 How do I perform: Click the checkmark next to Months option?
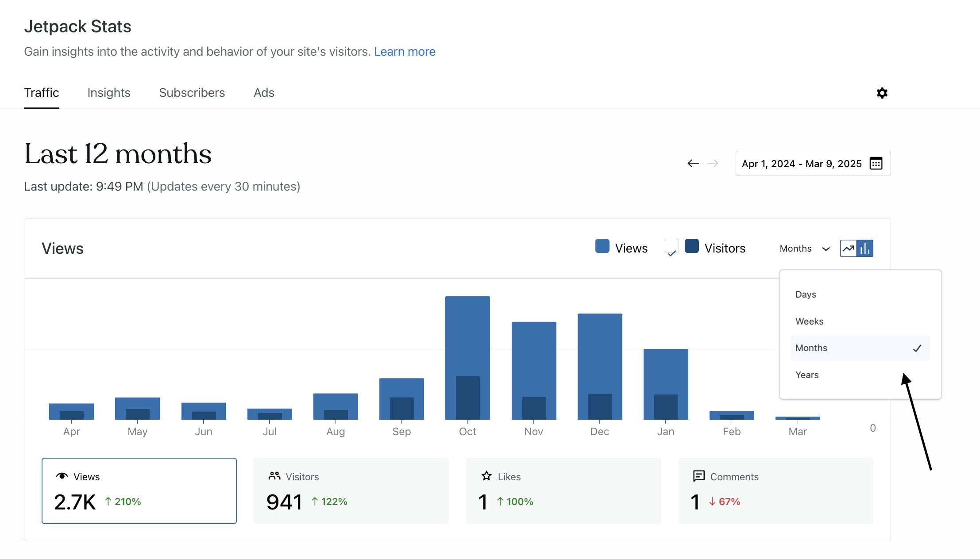[918, 348]
